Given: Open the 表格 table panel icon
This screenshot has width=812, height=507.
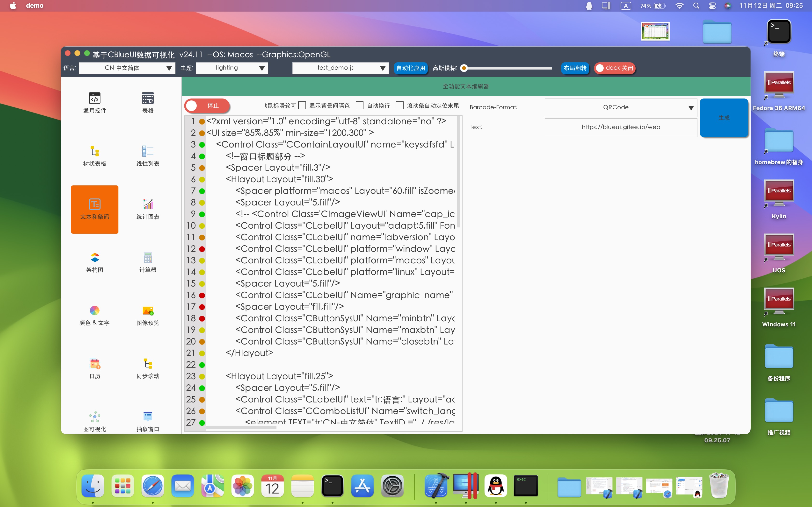Looking at the screenshot, I should (148, 98).
